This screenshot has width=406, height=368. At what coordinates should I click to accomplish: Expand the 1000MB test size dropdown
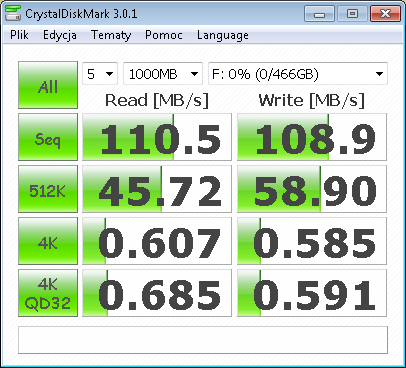click(163, 74)
